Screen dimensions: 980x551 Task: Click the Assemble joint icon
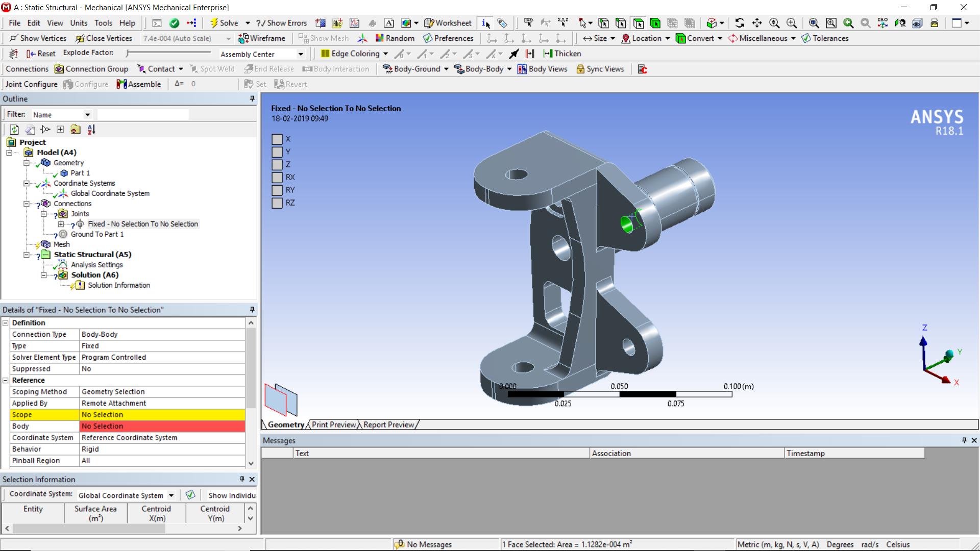coord(121,84)
